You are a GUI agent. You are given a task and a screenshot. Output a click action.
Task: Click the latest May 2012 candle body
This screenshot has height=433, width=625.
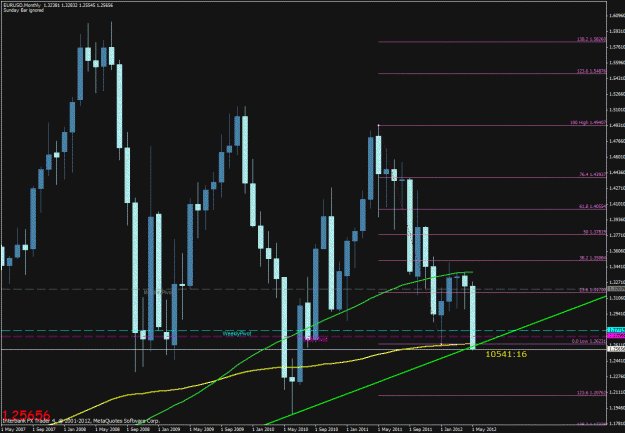[473, 317]
